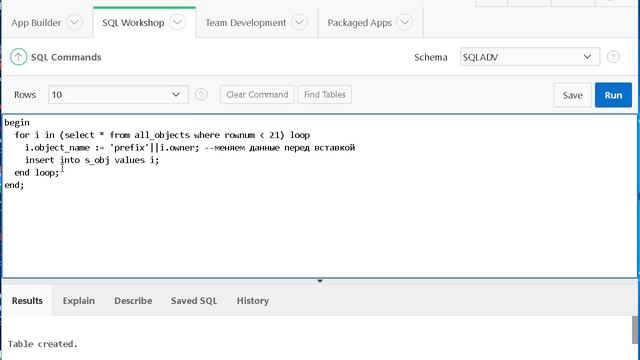Expand the Packaged Apps dropdown chevron
Screen dimensions: 640x360
(x=404, y=22)
